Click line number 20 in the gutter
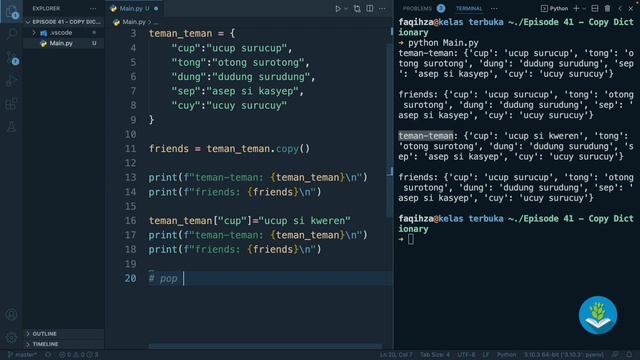This screenshot has height=360, width=640. (x=130, y=278)
